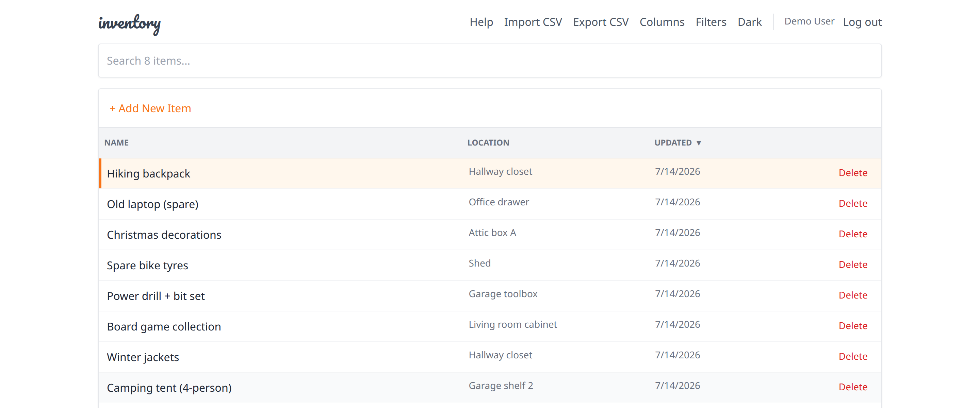Open the Christmas decorations item
The image size is (980, 408).
(164, 235)
